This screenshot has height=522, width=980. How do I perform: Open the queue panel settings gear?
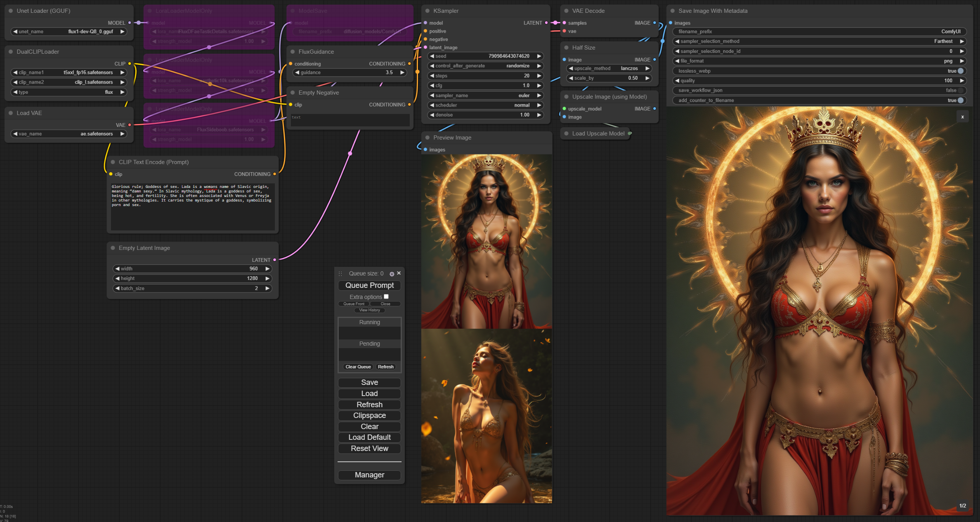392,274
